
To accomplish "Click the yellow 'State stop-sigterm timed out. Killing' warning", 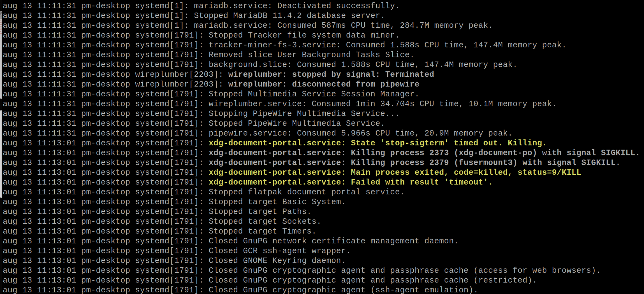I will 377,143.
